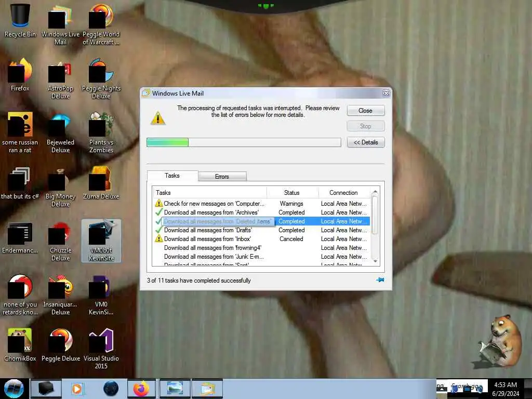
Task: Switch to the picture viewer taskbar button
Action: pos(175,389)
